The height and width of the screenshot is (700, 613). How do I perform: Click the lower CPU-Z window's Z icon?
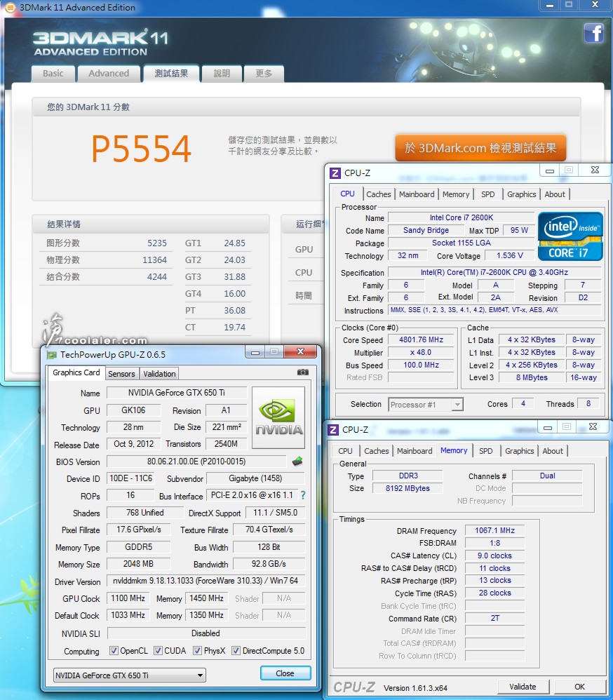[333, 429]
